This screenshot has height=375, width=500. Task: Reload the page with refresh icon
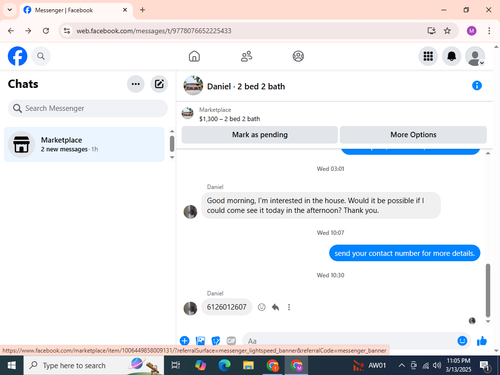coord(46,31)
